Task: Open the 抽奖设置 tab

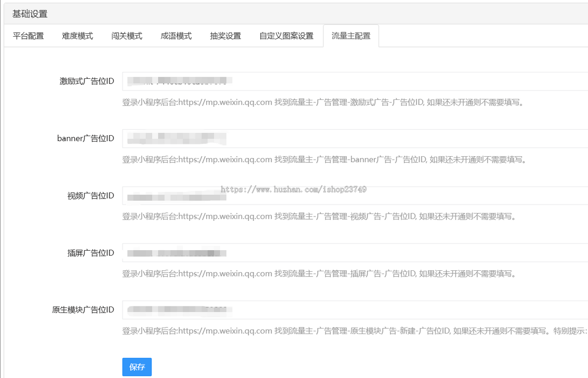Action: pyautogui.click(x=225, y=36)
